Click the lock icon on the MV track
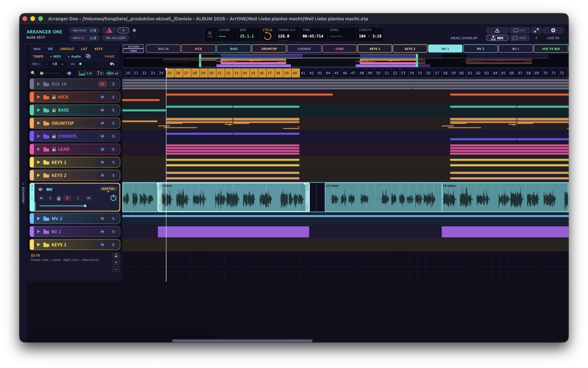This screenshot has width=588, height=368. pyautogui.click(x=58, y=198)
